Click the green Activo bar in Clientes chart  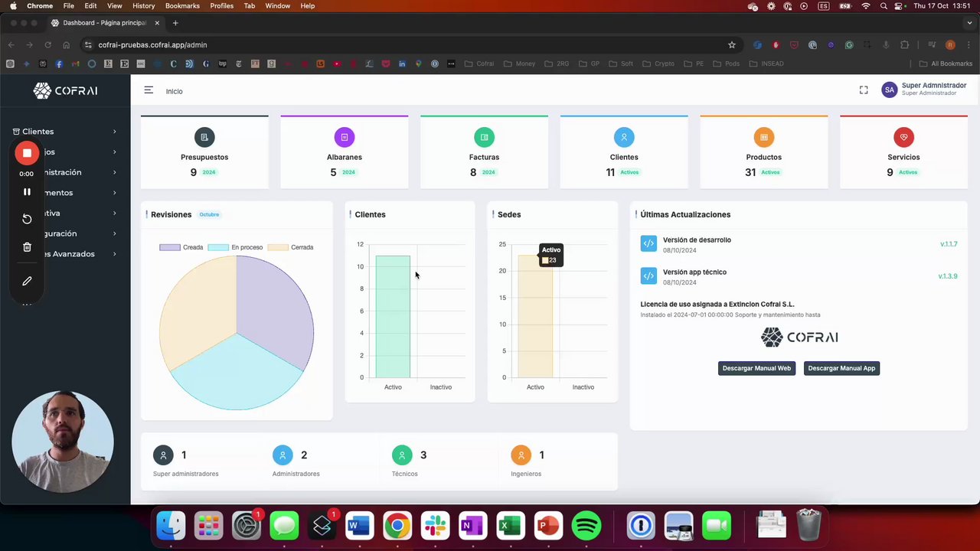393,317
